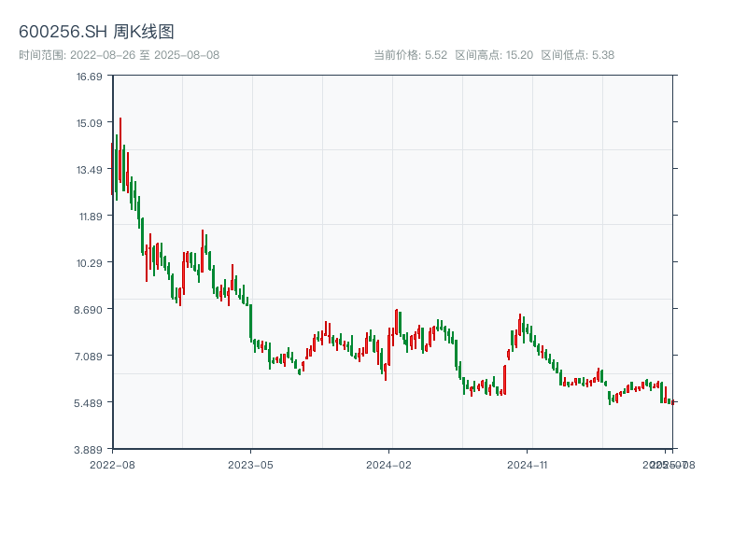
Task: Select the 时间范围 date range text
Action: tap(119, 55)
